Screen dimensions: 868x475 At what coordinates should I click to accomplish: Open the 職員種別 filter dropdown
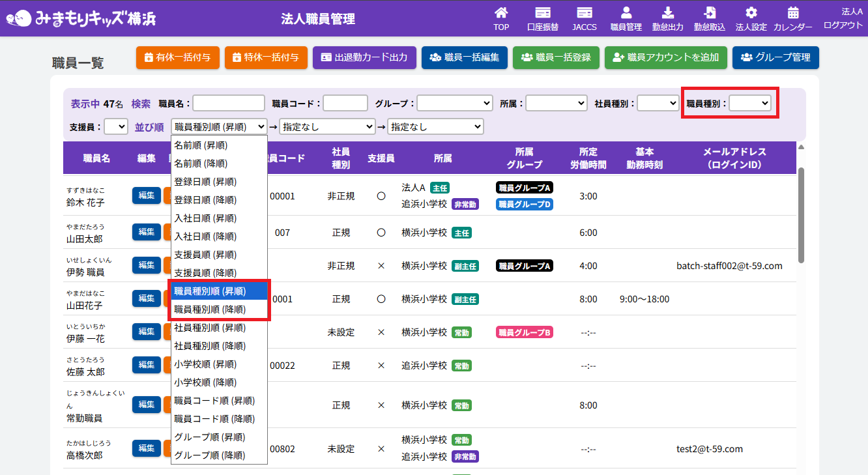point(750,103)
